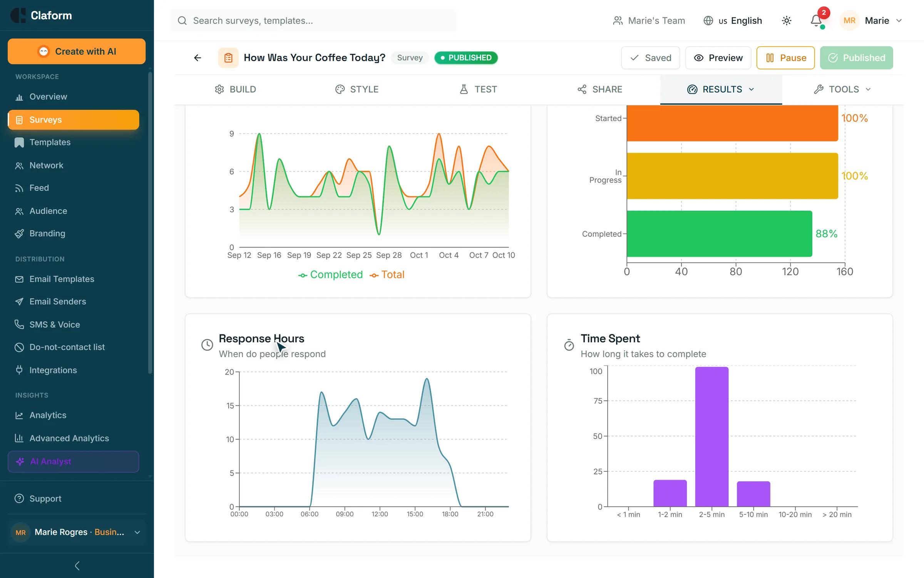Open Email Senders
The width and height of the screenshot is (924, 578).
click(73, 301)
